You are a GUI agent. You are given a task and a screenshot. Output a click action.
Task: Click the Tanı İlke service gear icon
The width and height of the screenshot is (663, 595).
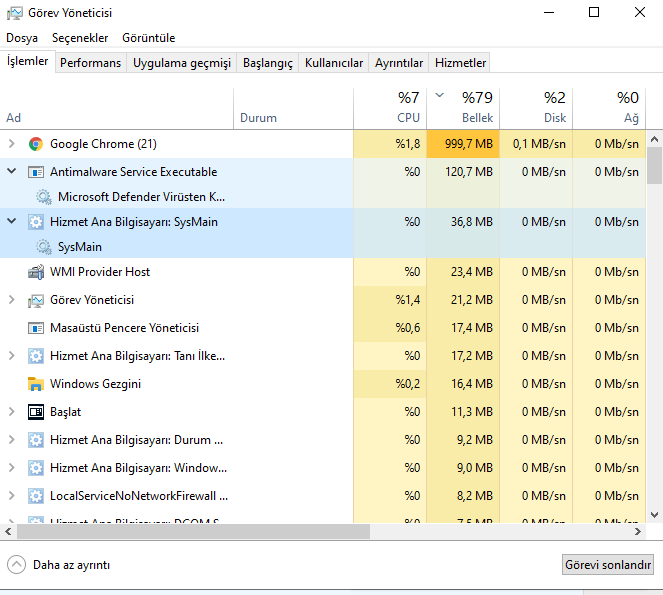36,356
